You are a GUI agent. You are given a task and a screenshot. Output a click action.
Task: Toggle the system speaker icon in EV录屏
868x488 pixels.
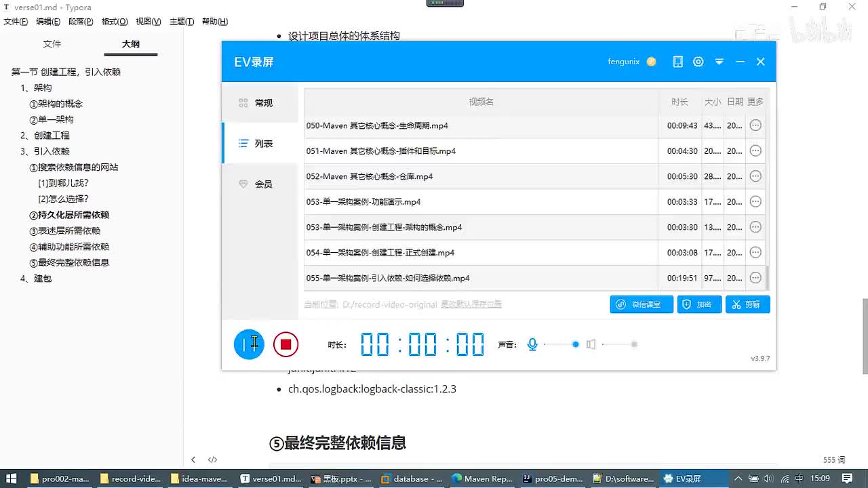pyautogui.click(x=591, y=344)
